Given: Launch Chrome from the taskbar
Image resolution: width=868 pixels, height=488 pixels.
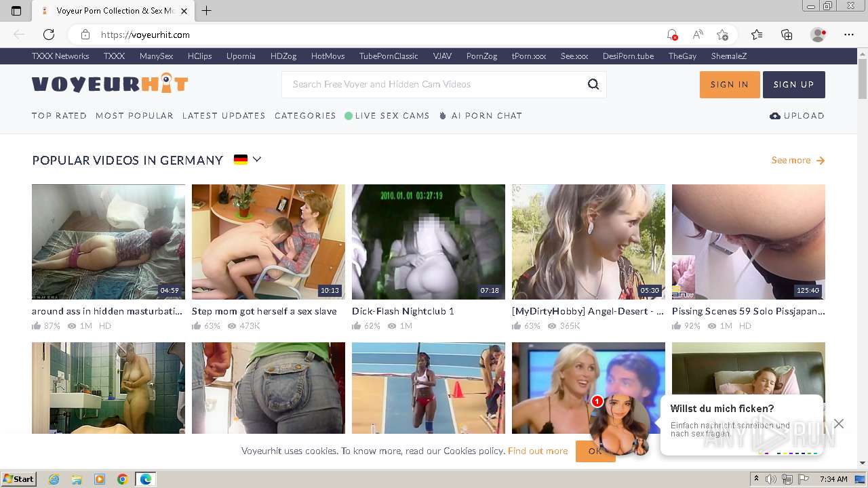Looking at the screenshot, I should tap(122, 479).
